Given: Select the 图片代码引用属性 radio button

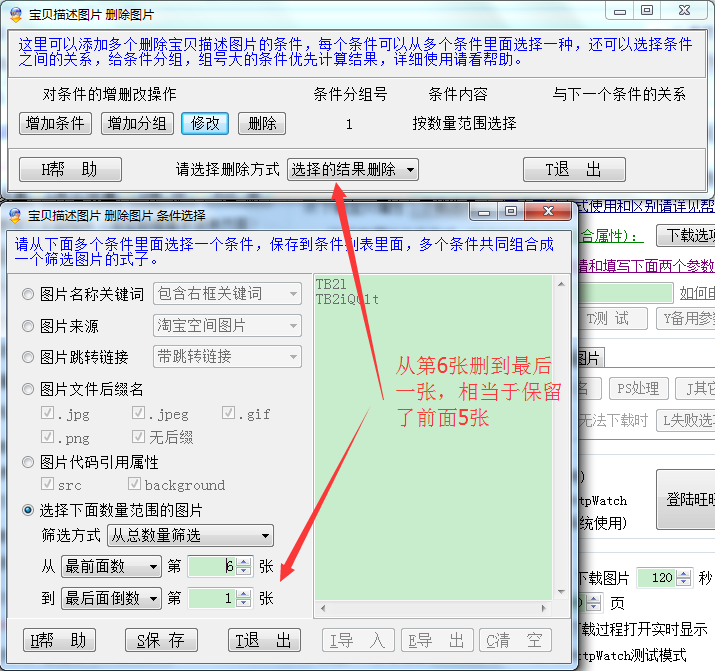Looking at the screenshot, I should pos(28,463).
